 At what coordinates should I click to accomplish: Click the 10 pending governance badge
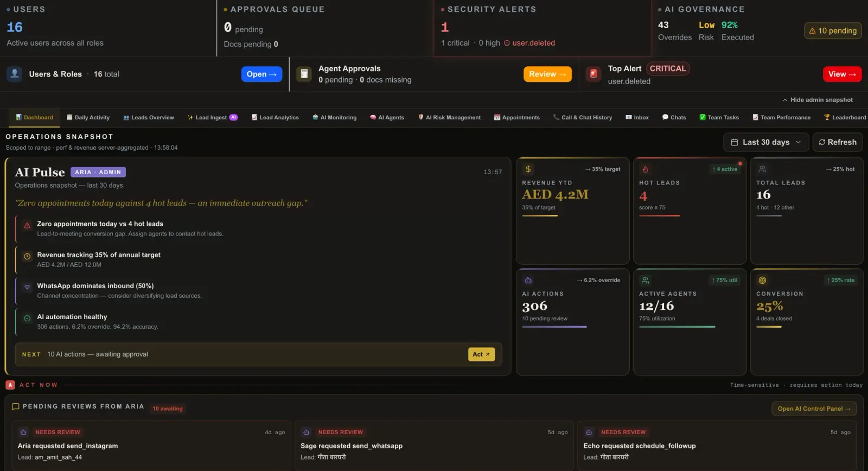[833, 31]
